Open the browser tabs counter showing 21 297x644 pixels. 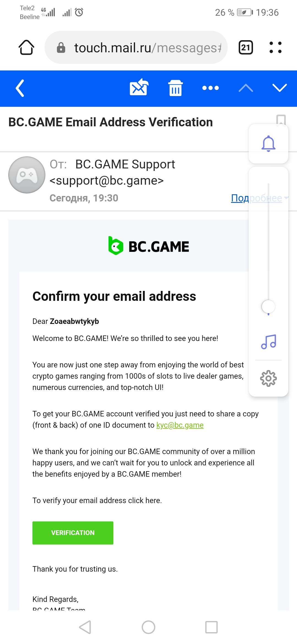tap(246, 47)
